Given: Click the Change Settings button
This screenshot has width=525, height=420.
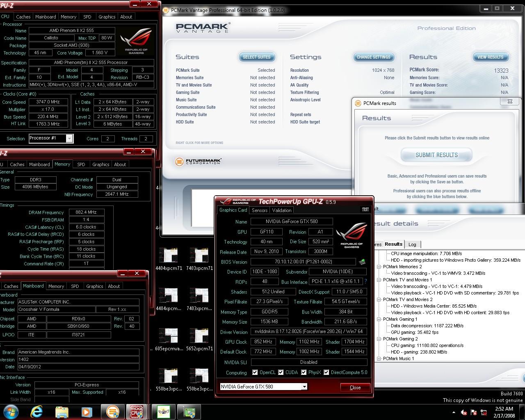Looking at the screenshot, I should point(374,57).
